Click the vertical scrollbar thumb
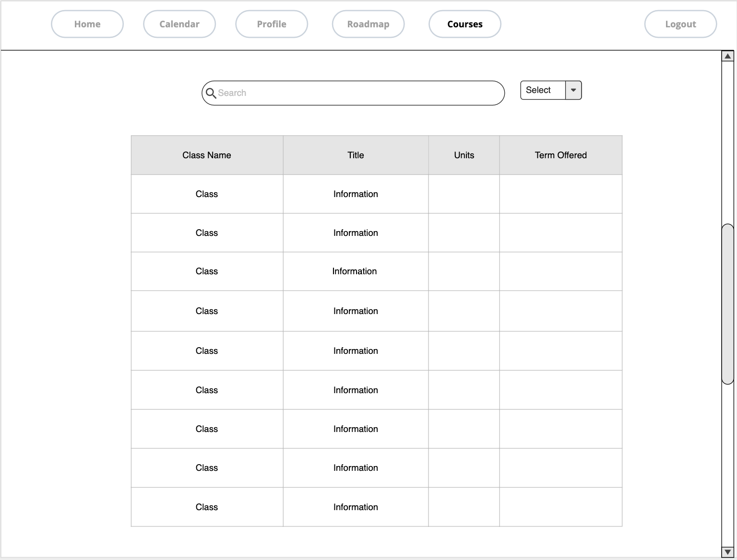Image resolution: width=737 pixels, height=560 pixels. coord(728,304)
